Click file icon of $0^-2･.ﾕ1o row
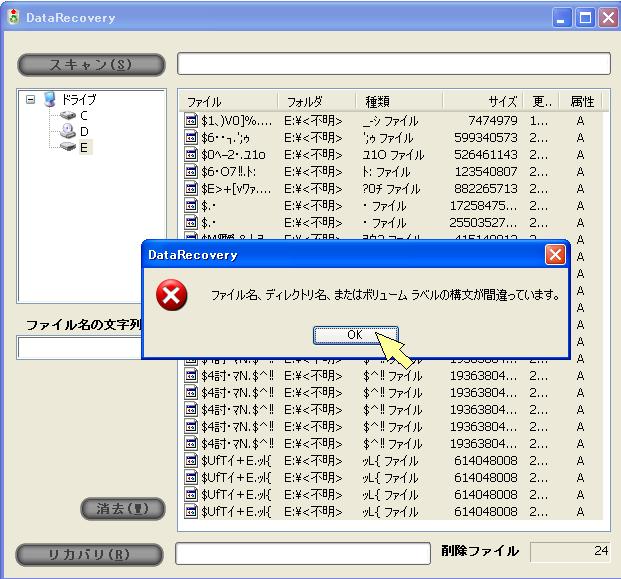The height and width of the screenshot is (579, 621). tap(191, 154)
